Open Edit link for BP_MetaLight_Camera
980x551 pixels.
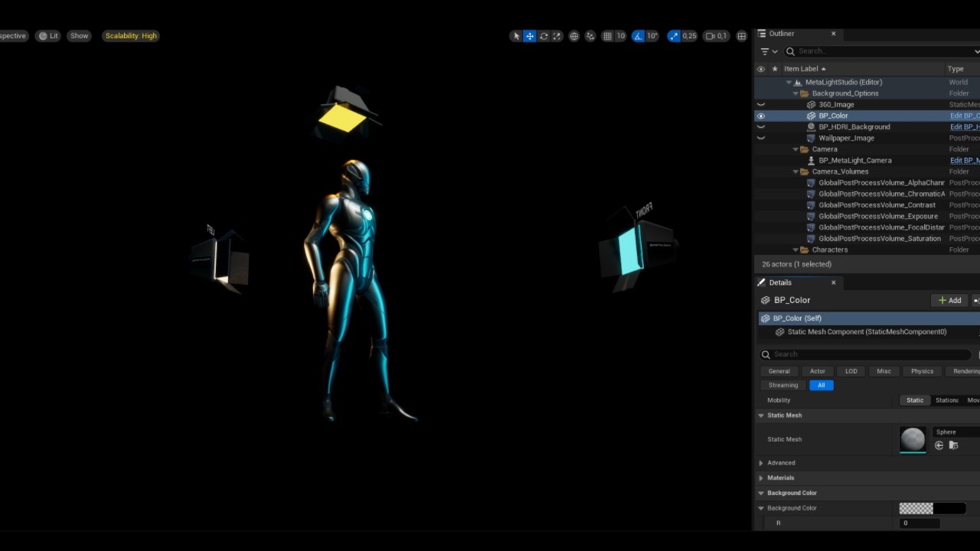(x=965, y=161)
